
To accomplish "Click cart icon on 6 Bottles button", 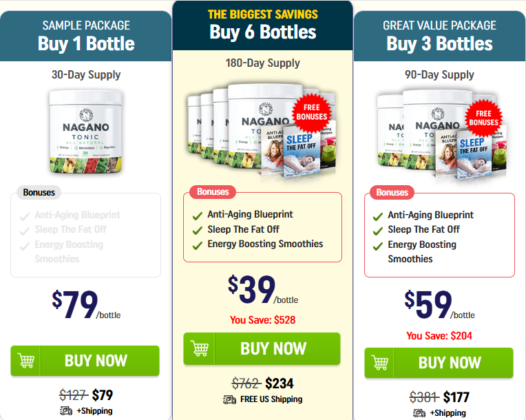I will [200, 348].
